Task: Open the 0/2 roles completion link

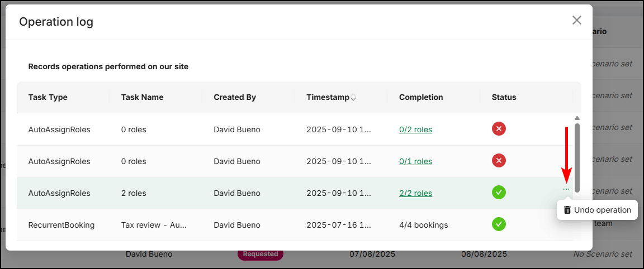Action: 415,129
